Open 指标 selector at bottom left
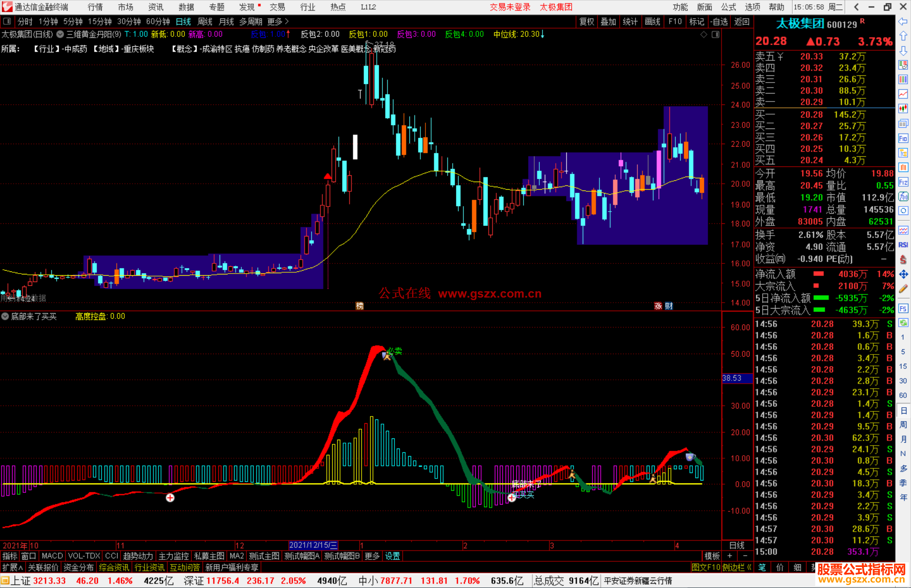Image resolution: width=911 pixels, height=588 pixels. (10, 556)
